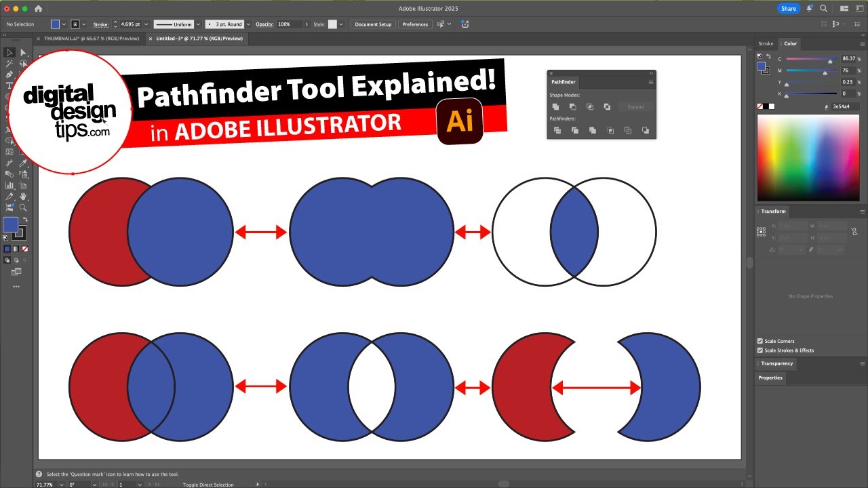Screen dimensions: 868x488
Task: Open Edit Toolbar three-dots button
Action: (x=16, y=287)
